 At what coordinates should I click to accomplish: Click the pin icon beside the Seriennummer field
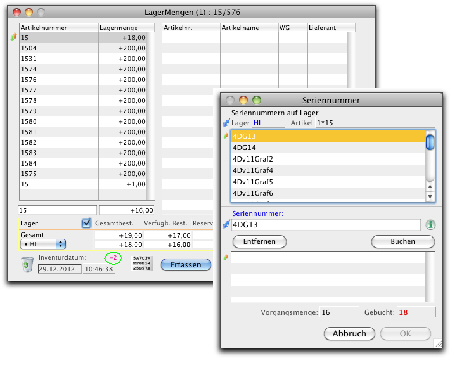pos(226,225)
